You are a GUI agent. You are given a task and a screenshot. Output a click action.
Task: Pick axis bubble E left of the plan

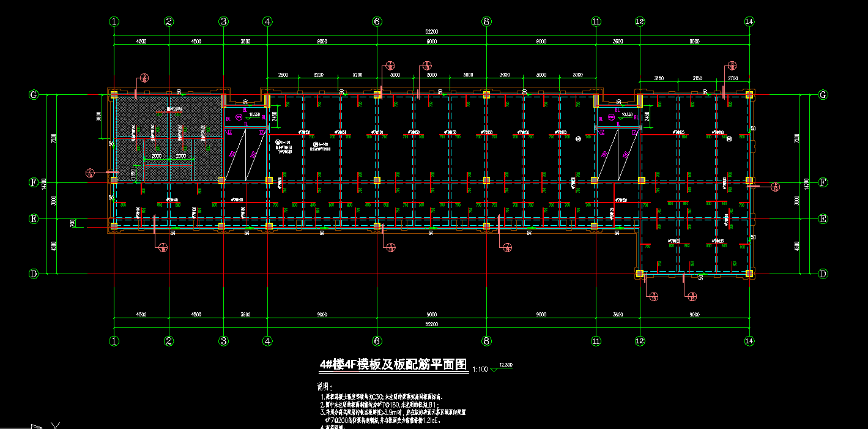(x=34, y=219)
